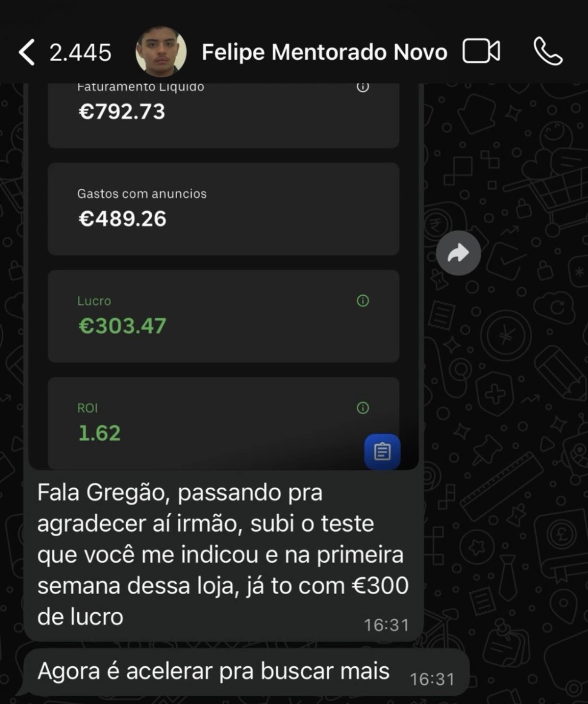Open contact info for Felipe Mentorado Novo
588x704 pixels.
coord(324,52)
